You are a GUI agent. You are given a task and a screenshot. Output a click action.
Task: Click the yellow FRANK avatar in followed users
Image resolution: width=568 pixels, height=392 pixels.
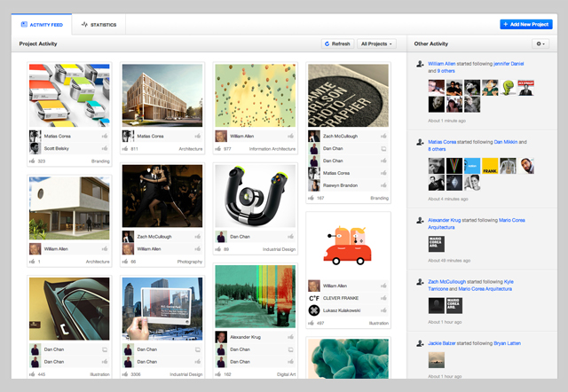[490, 167]
